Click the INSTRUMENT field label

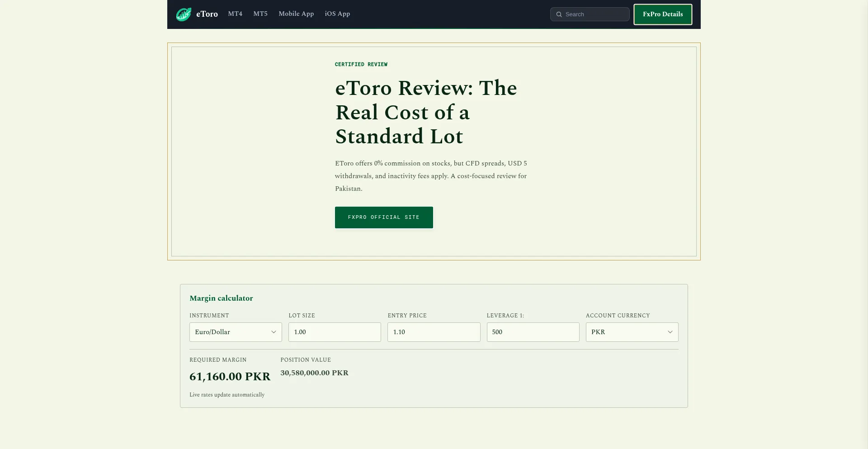click(209, 316)
